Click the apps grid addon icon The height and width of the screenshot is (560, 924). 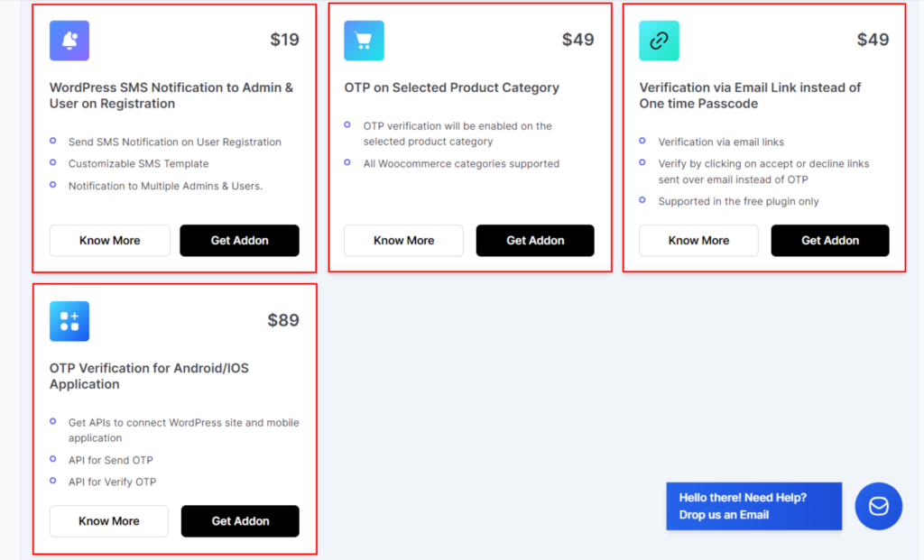coord(69,322)
